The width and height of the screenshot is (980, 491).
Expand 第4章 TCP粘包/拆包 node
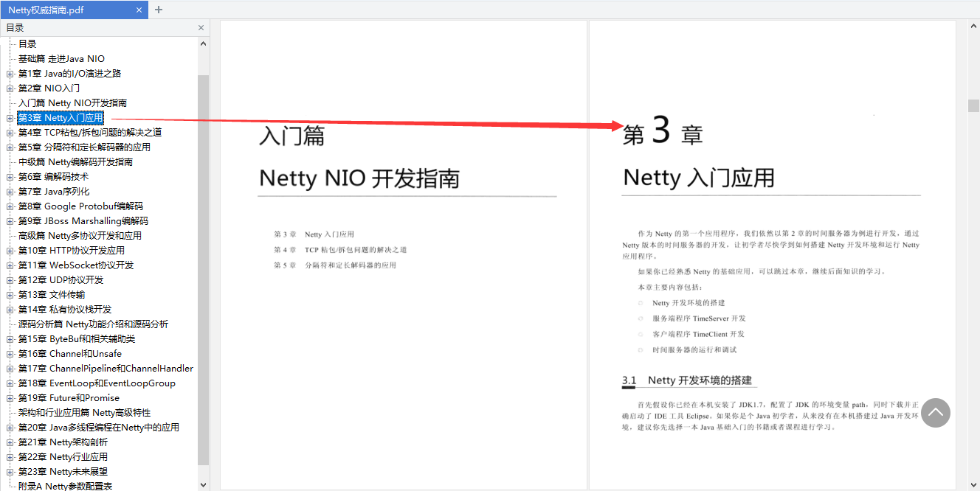(10, 133)
